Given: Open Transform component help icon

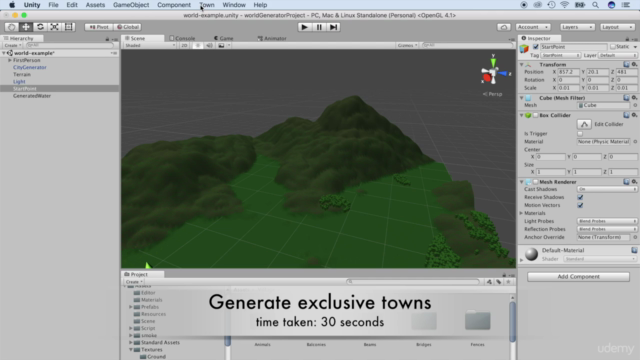Looking at the screenshot, I should point(626,64).
